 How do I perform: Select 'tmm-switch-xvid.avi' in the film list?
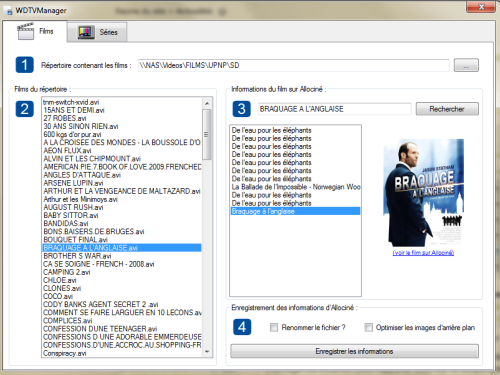point(122,102)
